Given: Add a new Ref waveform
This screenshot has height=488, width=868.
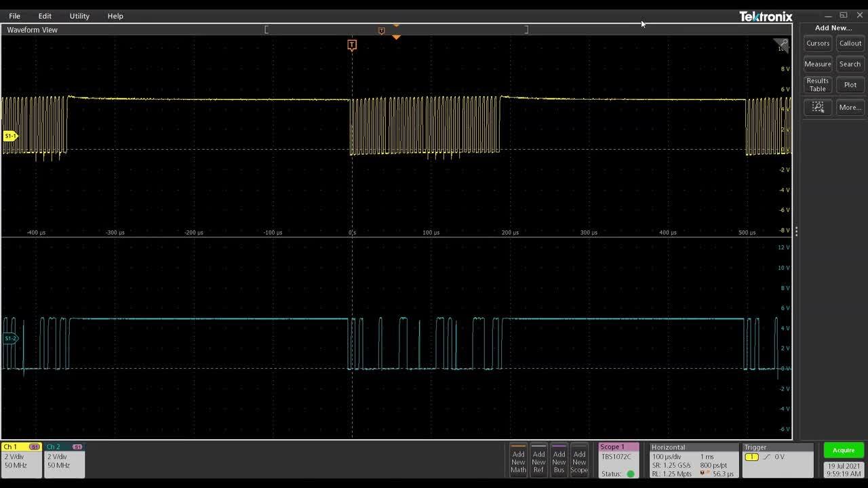Looking at the screenshot, I should click(538, 461).
